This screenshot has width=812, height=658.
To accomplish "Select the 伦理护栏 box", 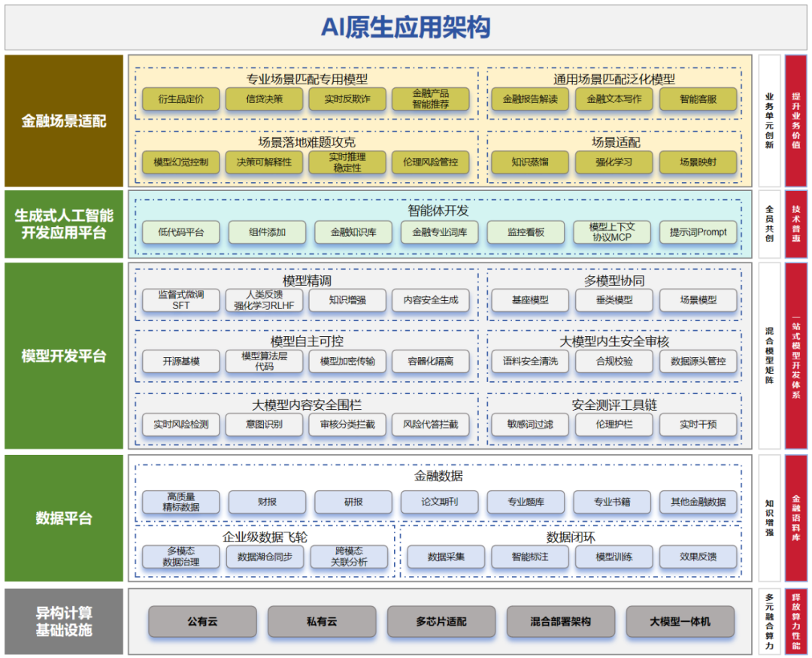I will pos(614,424).
